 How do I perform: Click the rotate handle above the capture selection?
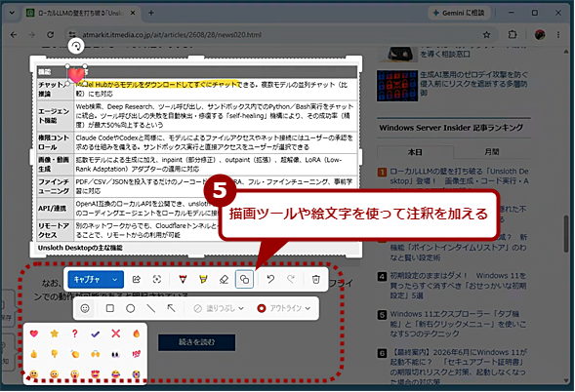pyautogui.click(x=76, y=46)
